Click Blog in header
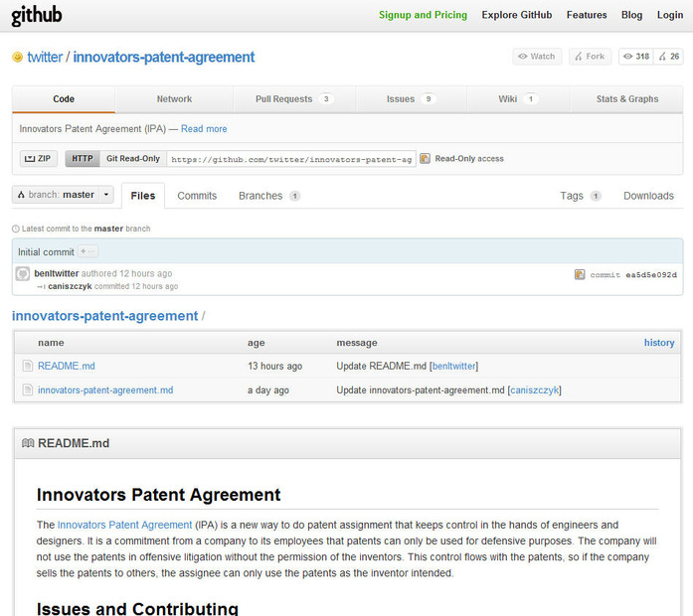 coord(631,15)
